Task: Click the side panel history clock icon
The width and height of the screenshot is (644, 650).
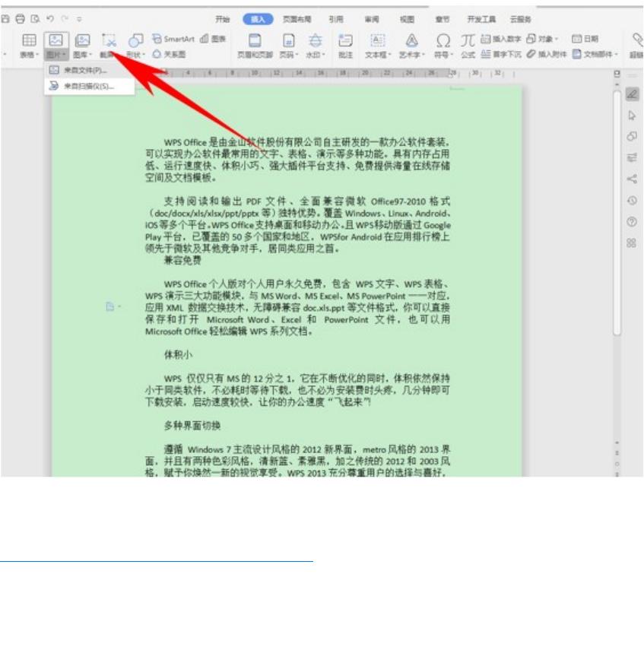Action: click(x=632, y=201)
